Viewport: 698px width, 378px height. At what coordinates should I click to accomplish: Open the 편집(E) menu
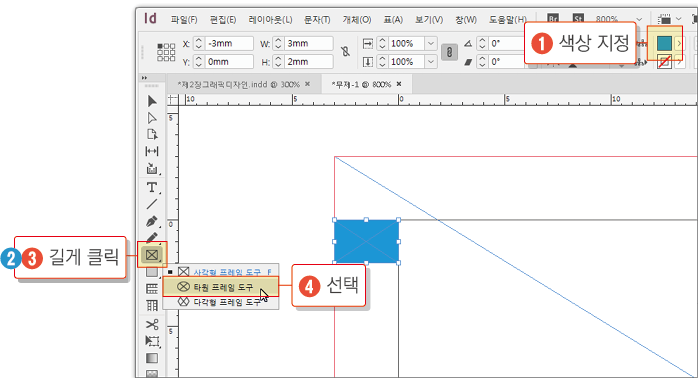(223, 20)
